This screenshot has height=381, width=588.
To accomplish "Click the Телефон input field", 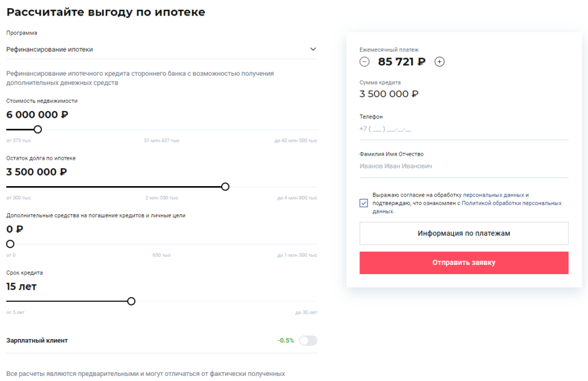I will click(463, 129).
